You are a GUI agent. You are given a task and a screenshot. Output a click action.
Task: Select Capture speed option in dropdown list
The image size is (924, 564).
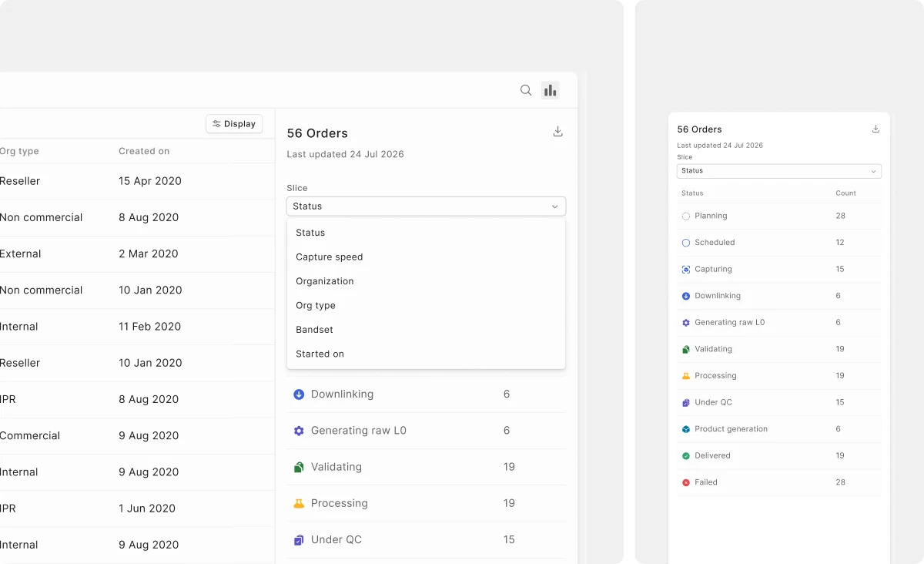point(426,257)
